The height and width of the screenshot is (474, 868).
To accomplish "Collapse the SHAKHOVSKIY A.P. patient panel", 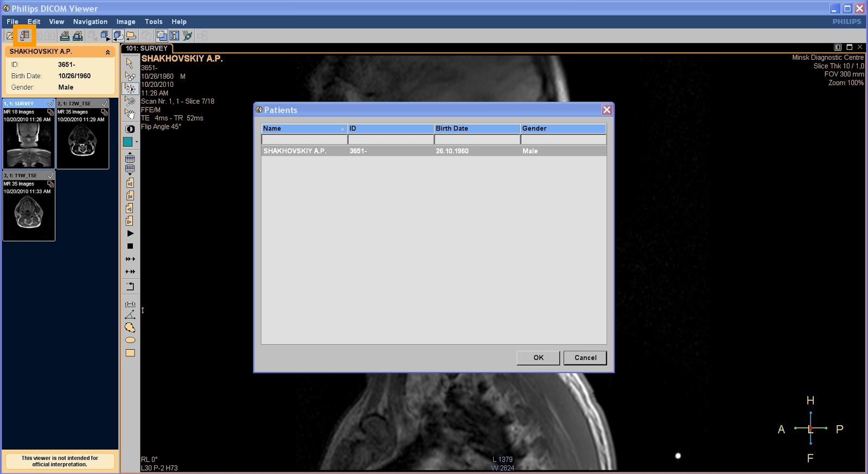I will pyautogui.click(x=107, y=52).
